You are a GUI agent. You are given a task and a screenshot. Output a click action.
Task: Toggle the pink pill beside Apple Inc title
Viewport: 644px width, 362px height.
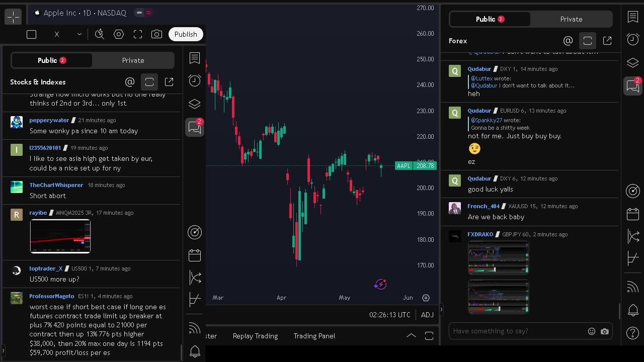(148, 13)
